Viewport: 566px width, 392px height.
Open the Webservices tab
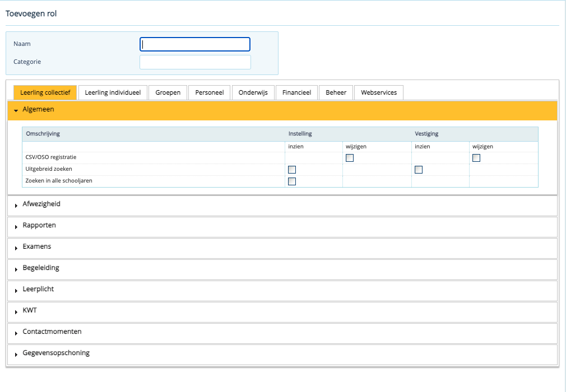(x=379, y=93)
